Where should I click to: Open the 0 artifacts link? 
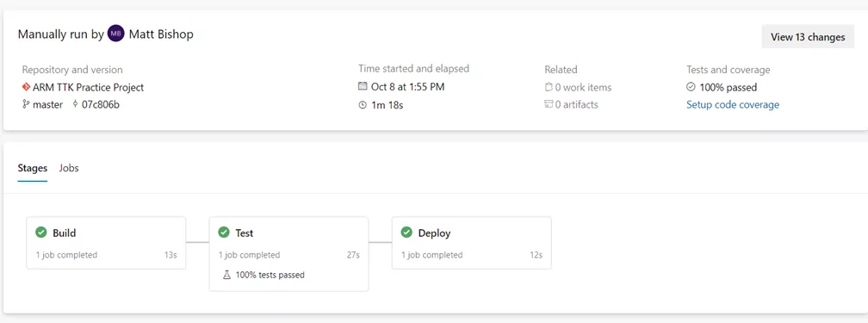pos(576,104)
